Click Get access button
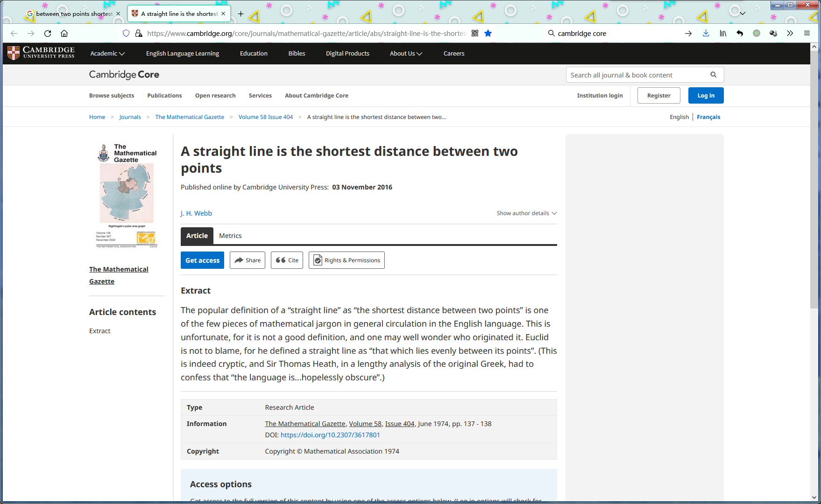This screenshot has height=504, width=821. pos(202,260)
